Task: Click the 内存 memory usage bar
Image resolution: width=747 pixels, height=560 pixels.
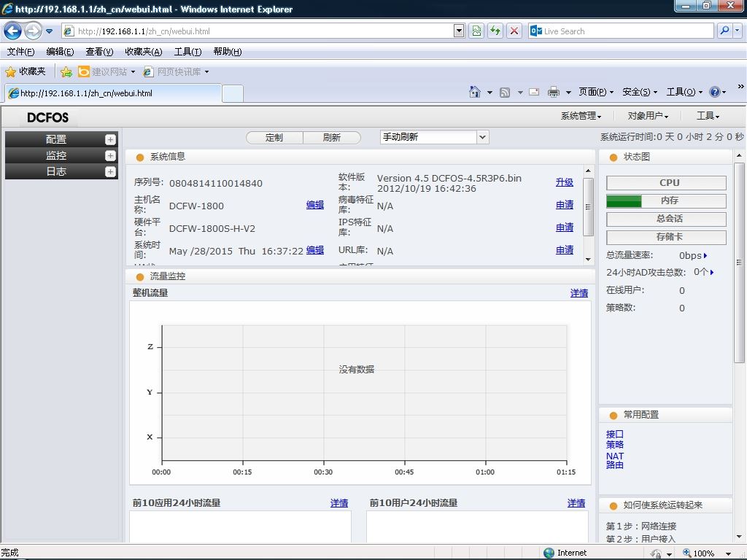Action: 667,201
